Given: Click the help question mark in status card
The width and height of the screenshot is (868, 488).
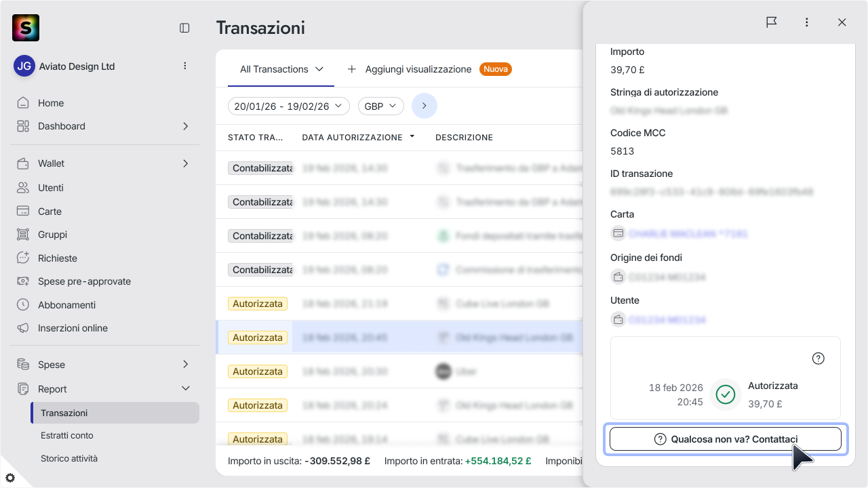Looking at the screenshot, I should (818, 359).
